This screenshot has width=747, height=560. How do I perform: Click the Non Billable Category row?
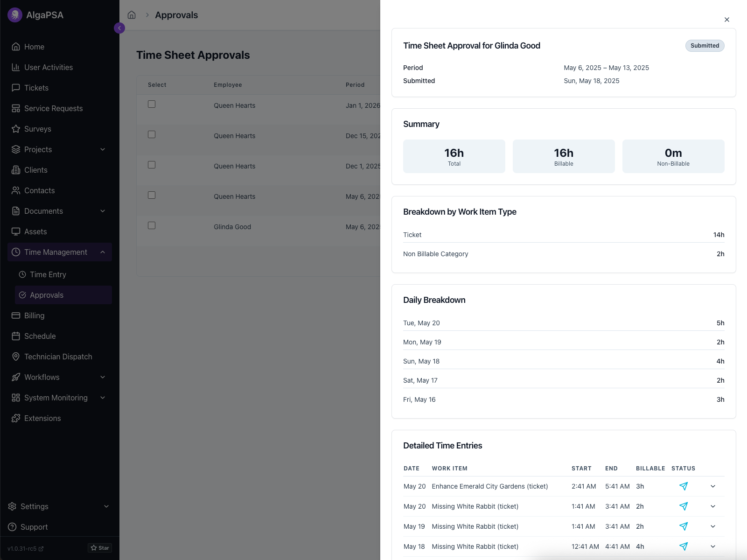click(564, 254)
